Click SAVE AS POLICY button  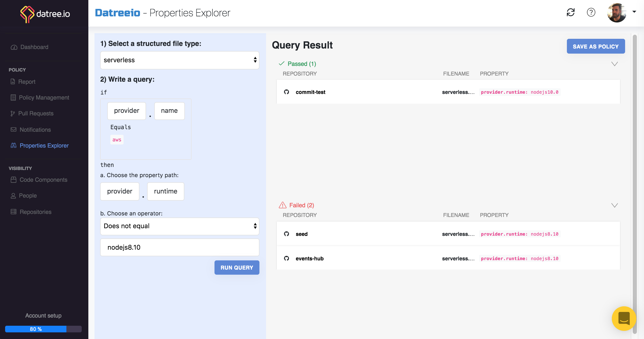596,46
